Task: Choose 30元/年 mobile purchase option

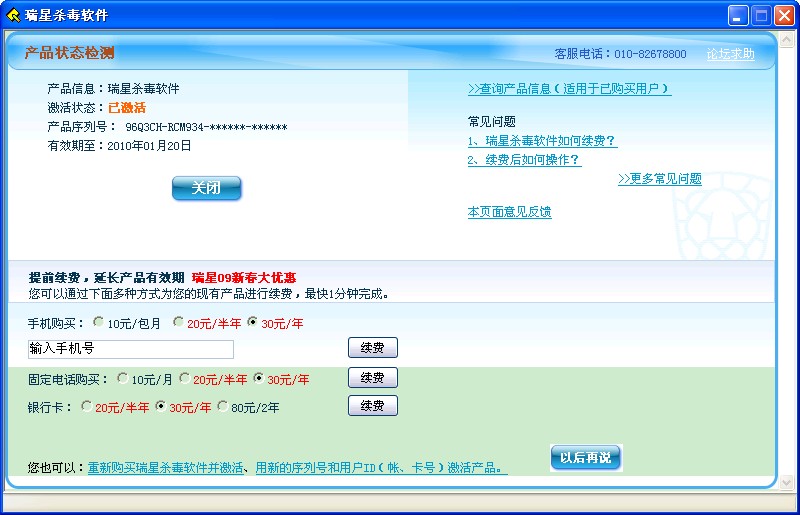Action: tap(252, 322)
